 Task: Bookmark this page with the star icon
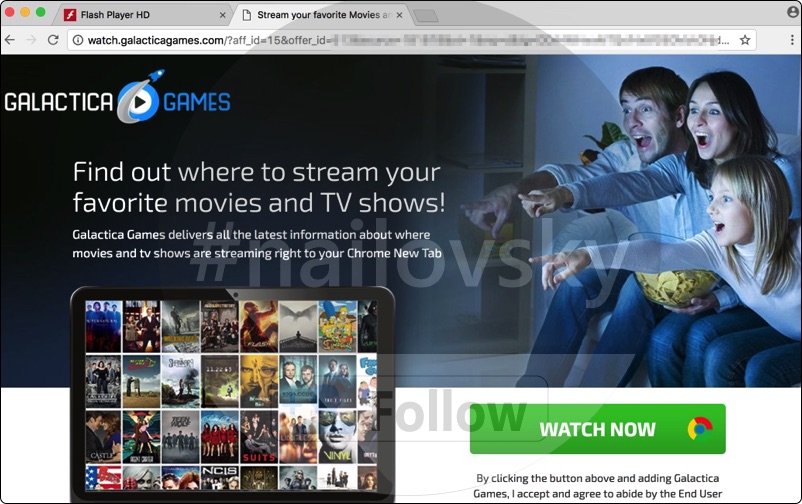click(745, 40)
